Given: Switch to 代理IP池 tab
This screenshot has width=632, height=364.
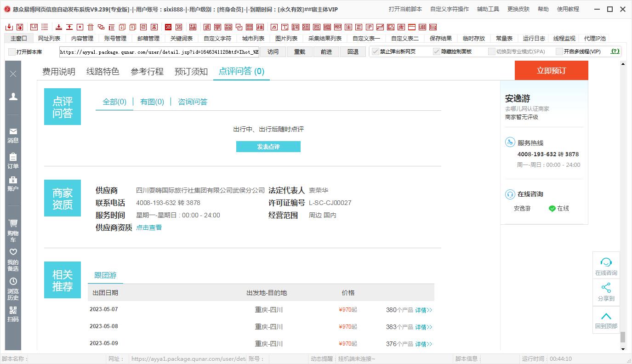Looking at the screenshot, I should (x=595, y=39).
